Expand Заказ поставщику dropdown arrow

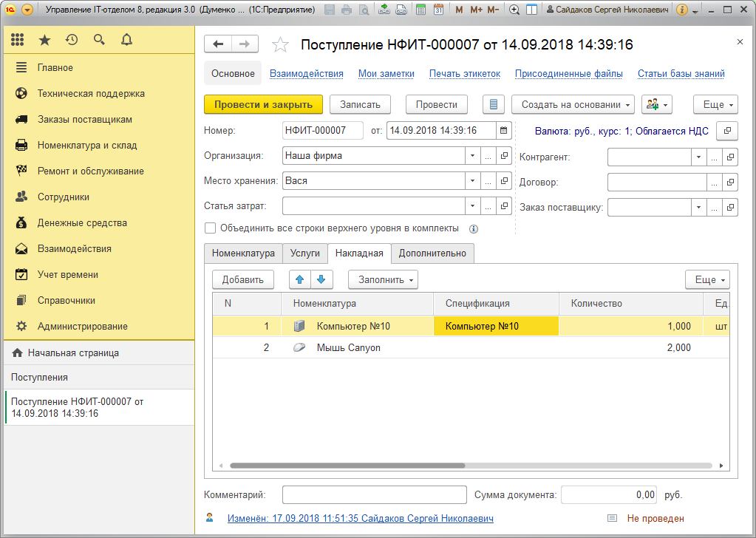[698, 208]
